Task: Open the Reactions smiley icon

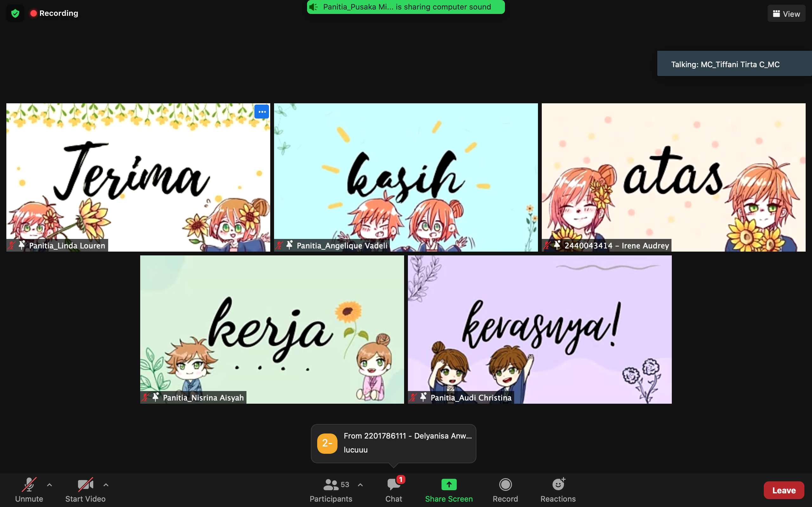Action: click(558, 485)
